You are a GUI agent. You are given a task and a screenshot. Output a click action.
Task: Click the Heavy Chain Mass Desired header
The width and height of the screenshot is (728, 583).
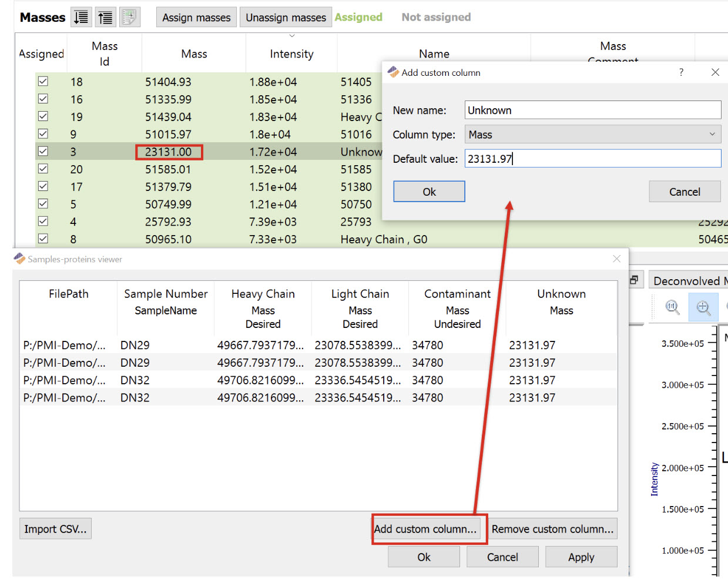click(263, 309)
